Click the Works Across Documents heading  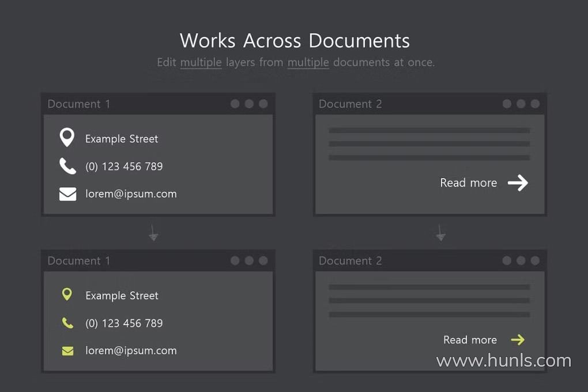click(x=295, y=40)
